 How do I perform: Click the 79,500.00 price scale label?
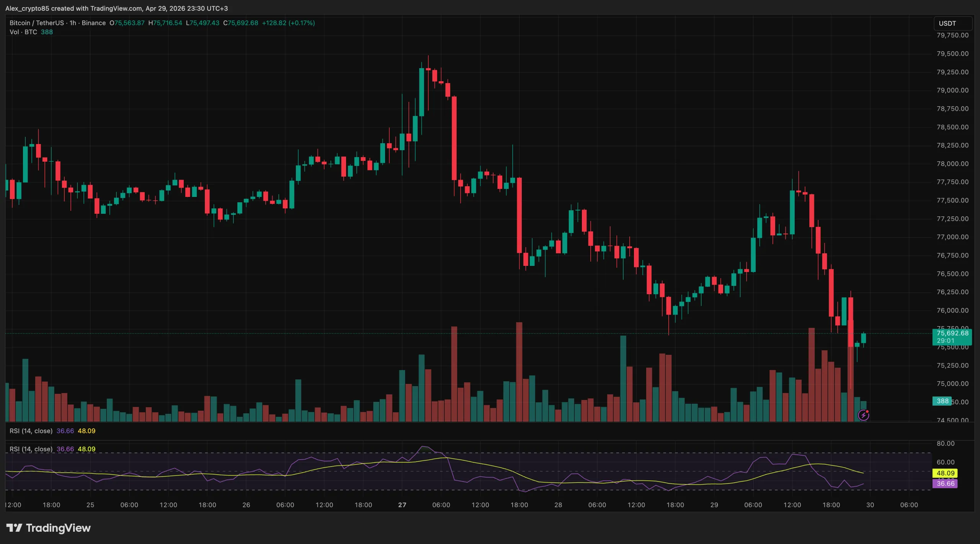click(952, 54)
